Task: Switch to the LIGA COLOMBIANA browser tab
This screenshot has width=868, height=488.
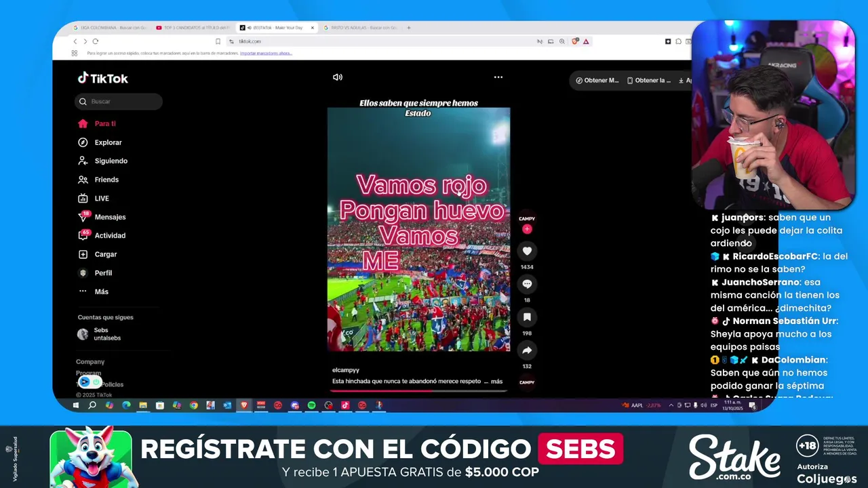Action: click(x=108, y=28)
